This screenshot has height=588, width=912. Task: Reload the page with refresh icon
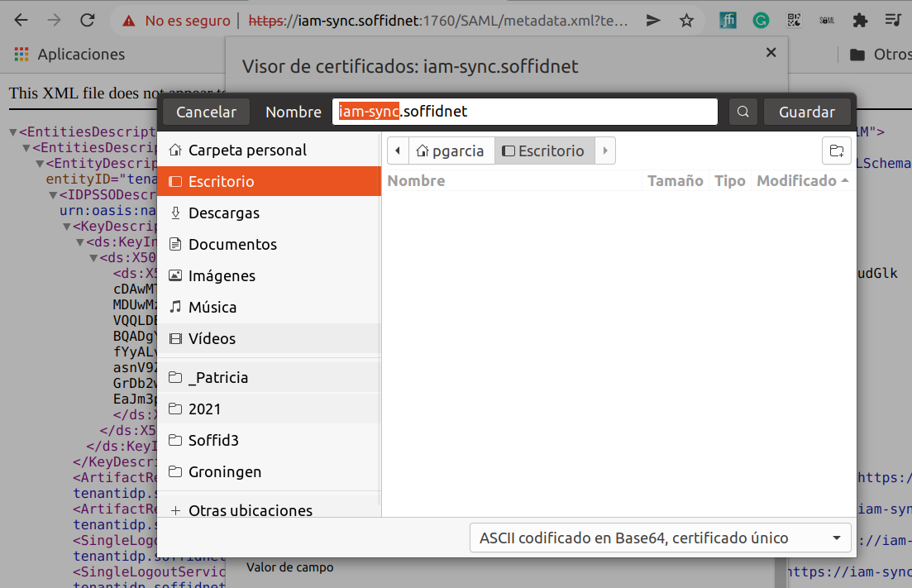88,21
